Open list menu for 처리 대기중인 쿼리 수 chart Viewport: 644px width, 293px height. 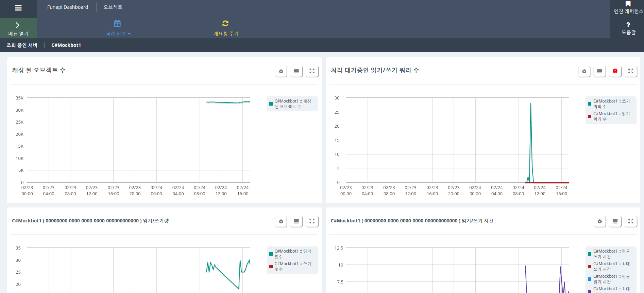tap(599, 71)
